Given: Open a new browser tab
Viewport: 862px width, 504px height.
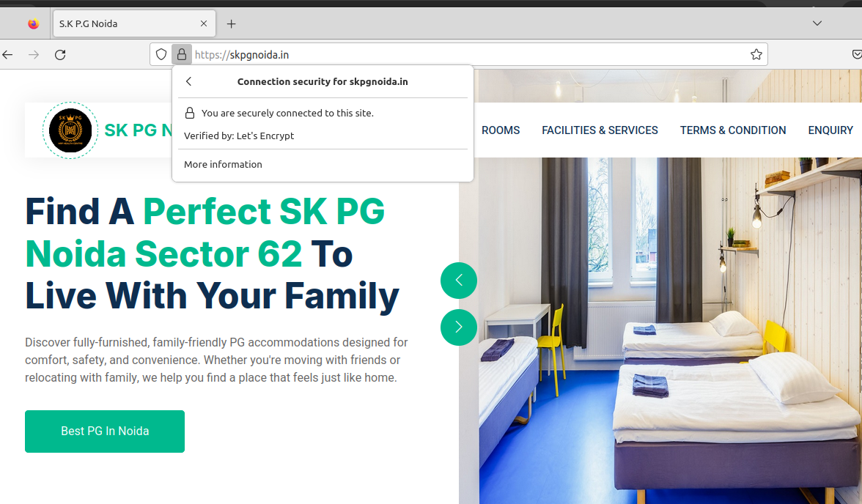Looking at the screenshot, I should point(231,23).
